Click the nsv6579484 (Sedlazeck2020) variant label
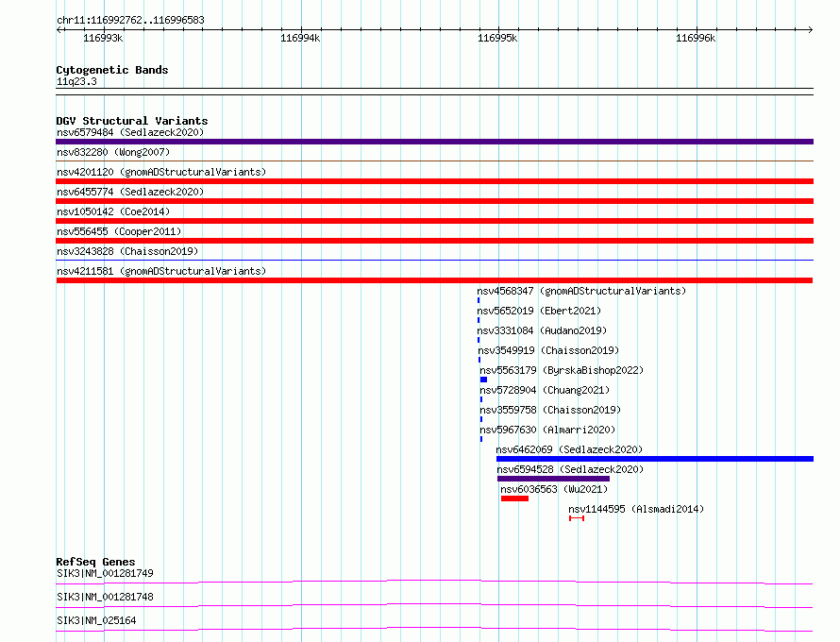The width and height of the screenshot is (840, 642). [x=130, y=132]
